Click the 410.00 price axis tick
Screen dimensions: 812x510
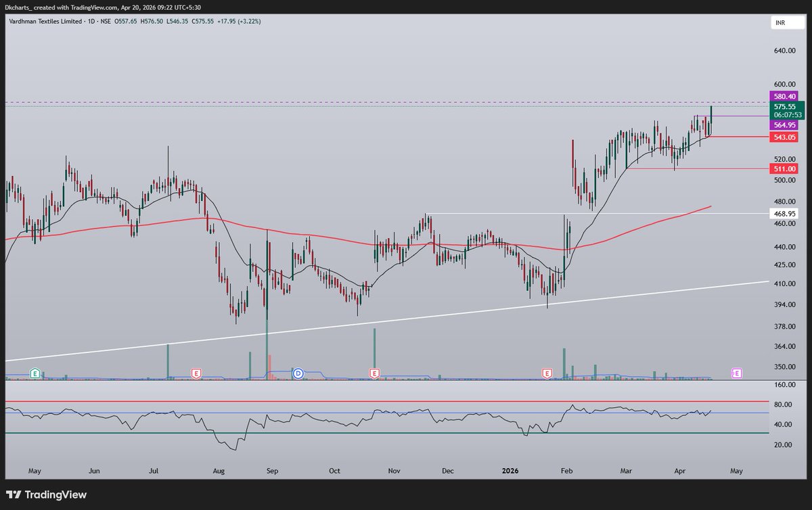coord(784,285)
